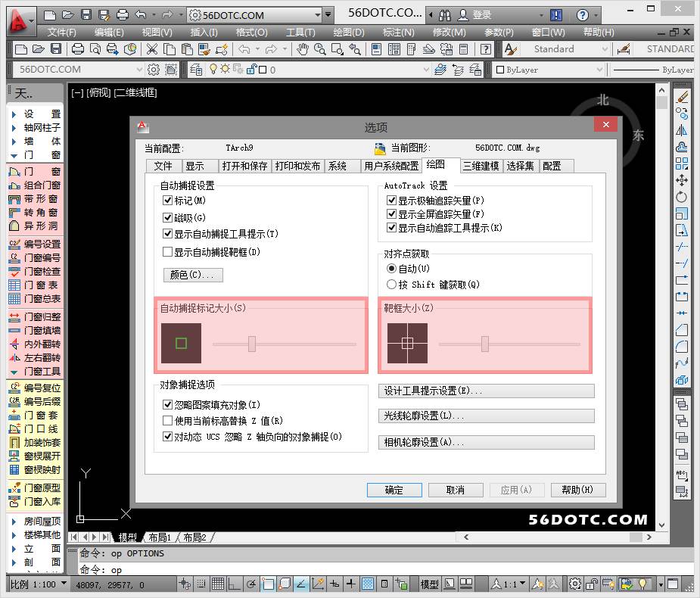Select 按 Shift 键获取(Q) radio button
Screen dimensions: 700x598
391,285
